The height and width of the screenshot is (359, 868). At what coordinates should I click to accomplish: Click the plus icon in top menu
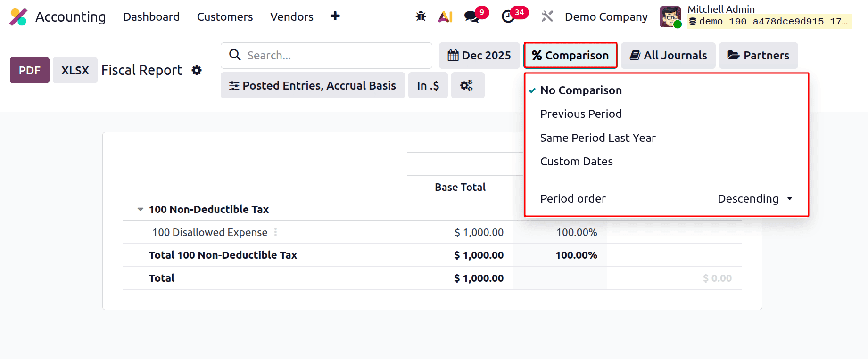(x=335, y=16)
